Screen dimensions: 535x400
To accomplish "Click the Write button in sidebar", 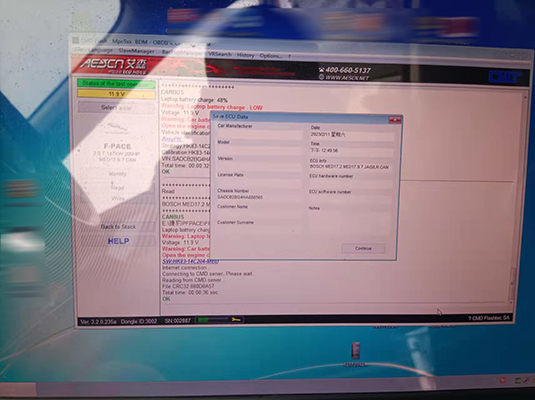I will (x=118, y=198).
